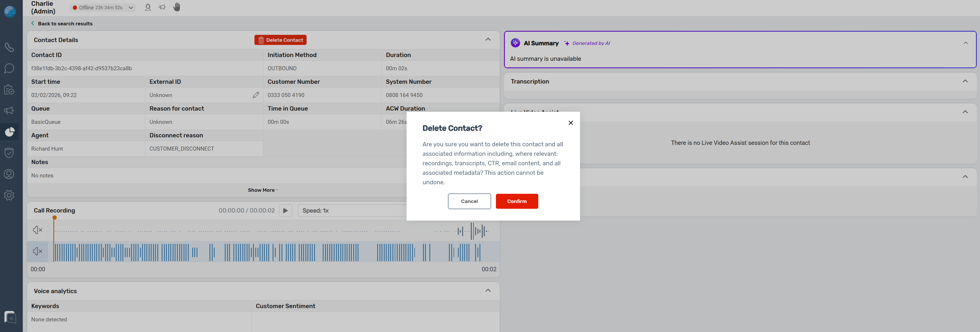The image size is (980, 332).
Task: Collapse the Transcription panel
Action: click(965, 81)
